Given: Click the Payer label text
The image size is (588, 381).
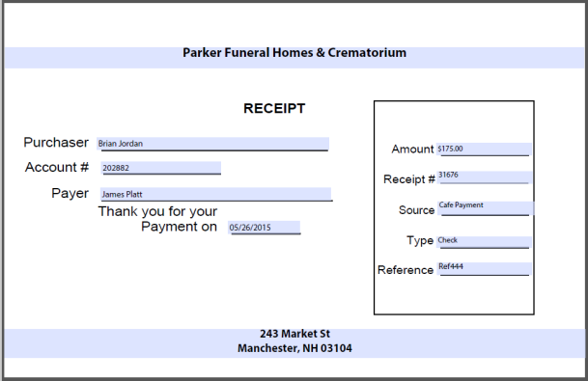Looking at the screenshot, I should 70,193.
